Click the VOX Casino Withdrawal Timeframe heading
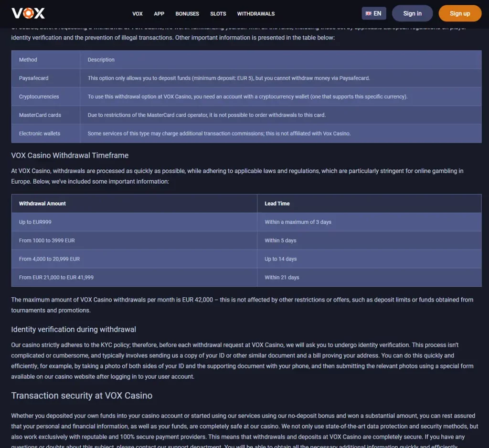489x448 pixels. coord(70,155)
